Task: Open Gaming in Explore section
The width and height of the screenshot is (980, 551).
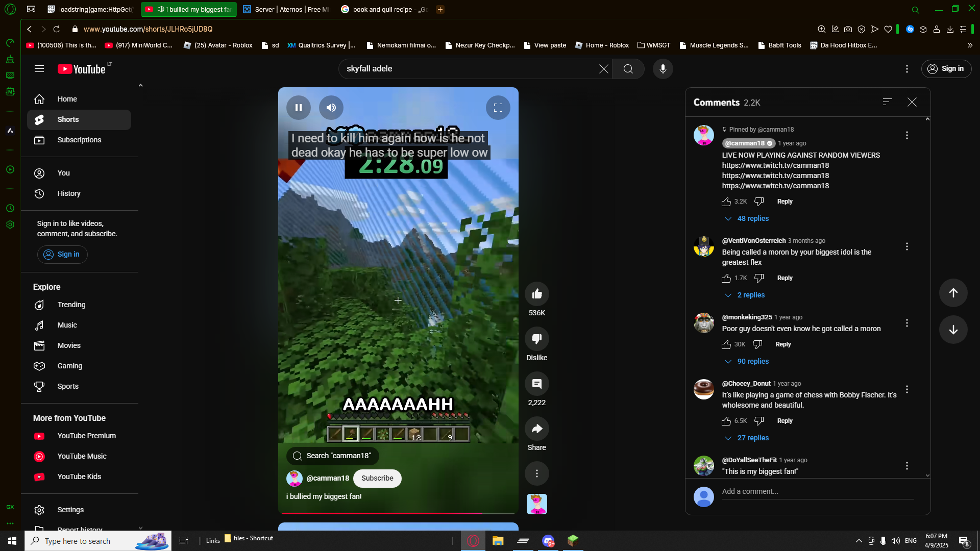Action: pyautogui.click(x=79, y=366)
